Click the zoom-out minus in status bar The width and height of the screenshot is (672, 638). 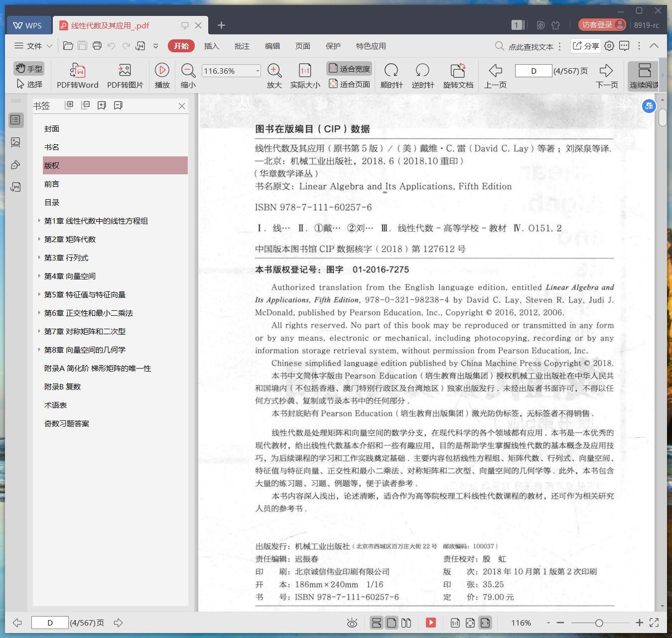tap(560, 623)
